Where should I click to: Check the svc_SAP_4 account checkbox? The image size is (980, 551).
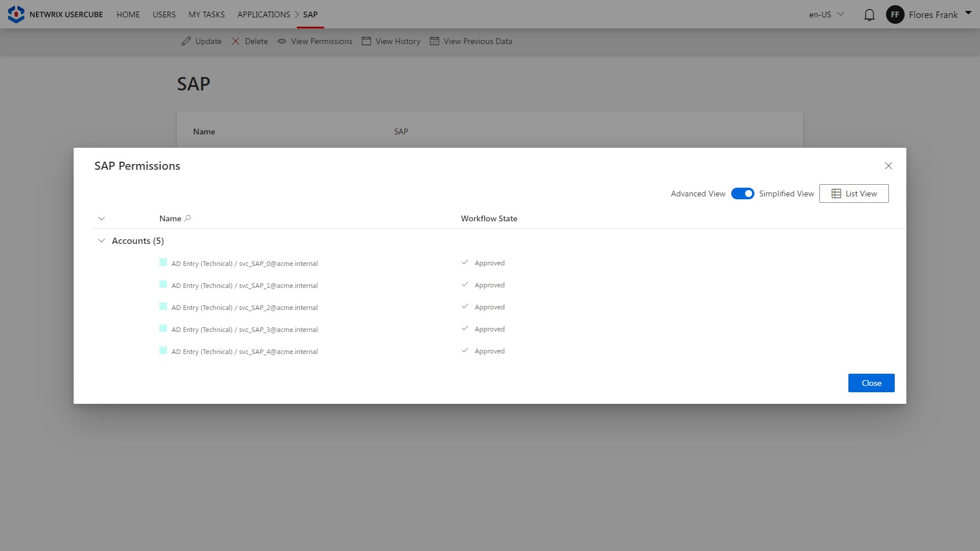163,351
